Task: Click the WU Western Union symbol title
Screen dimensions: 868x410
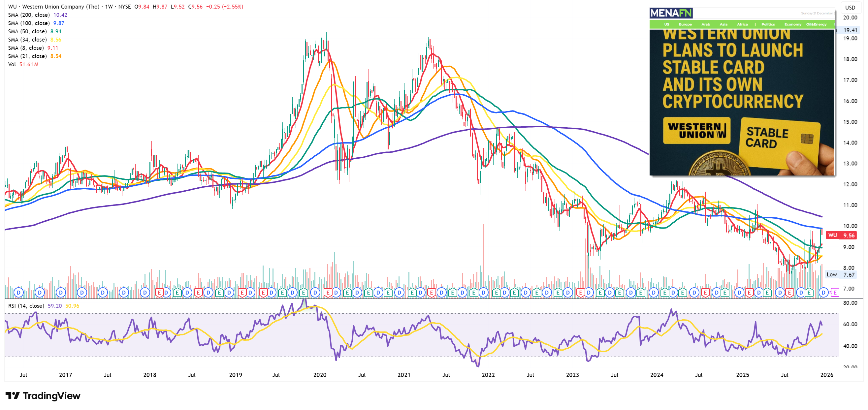Action: 54,6
